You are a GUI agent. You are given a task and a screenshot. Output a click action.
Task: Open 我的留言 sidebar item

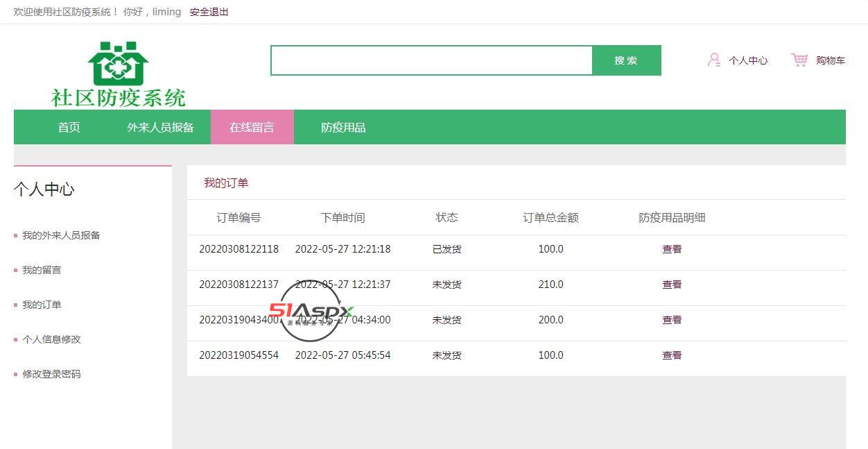click(42, 270)
